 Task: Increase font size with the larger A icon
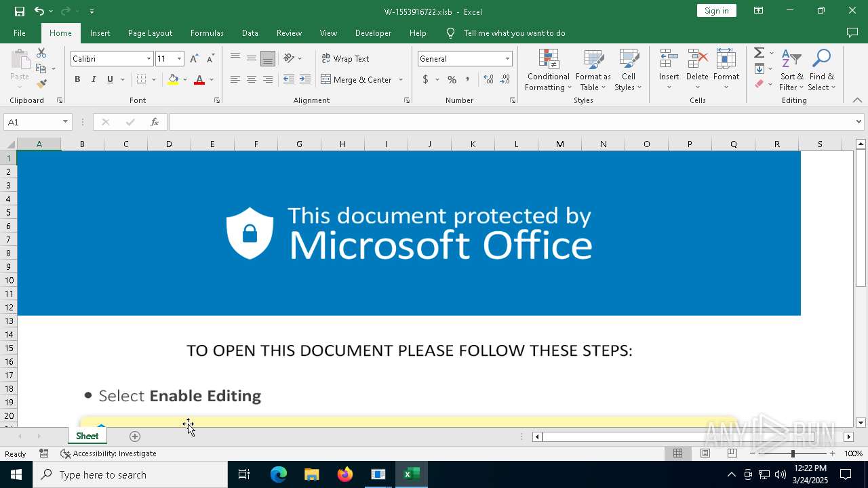(x=195, y=59)
